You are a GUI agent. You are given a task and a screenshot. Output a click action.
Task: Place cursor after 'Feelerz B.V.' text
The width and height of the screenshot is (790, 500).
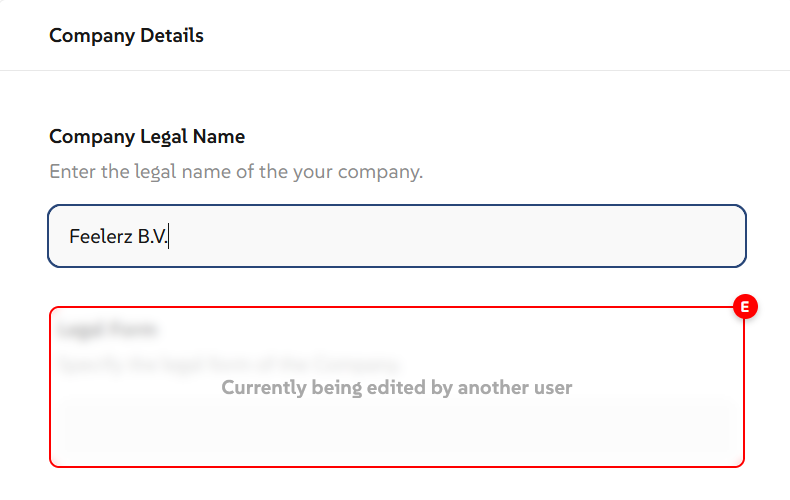click(170, 237)
